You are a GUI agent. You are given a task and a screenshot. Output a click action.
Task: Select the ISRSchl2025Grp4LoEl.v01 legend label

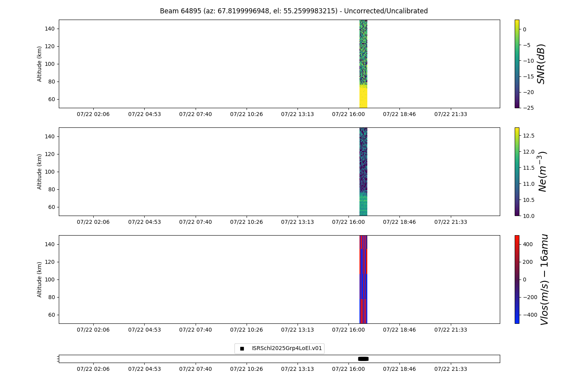pyautogui.click(x=287, y=348)
